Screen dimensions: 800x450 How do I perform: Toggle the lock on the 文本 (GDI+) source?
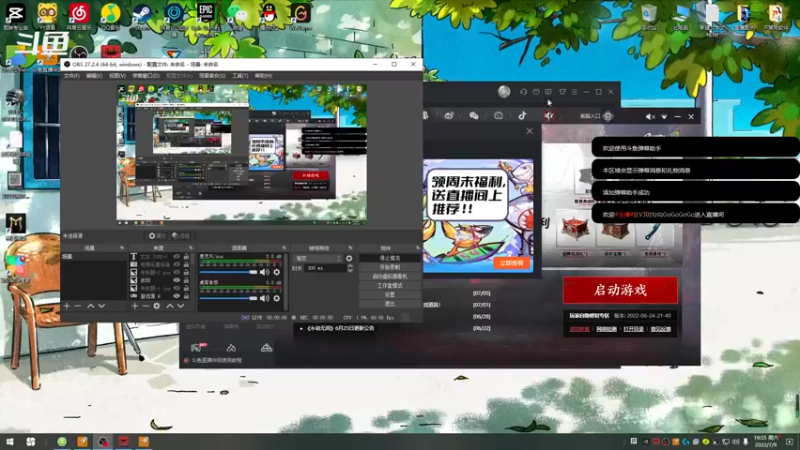pyautogui.click(x=186, y=257)
